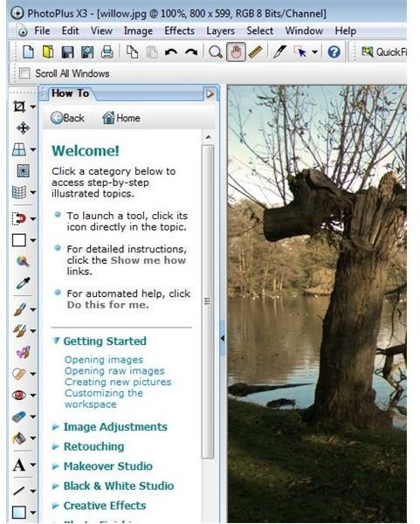
Task: Click the Save disk icon
Action: pos(68,52)
